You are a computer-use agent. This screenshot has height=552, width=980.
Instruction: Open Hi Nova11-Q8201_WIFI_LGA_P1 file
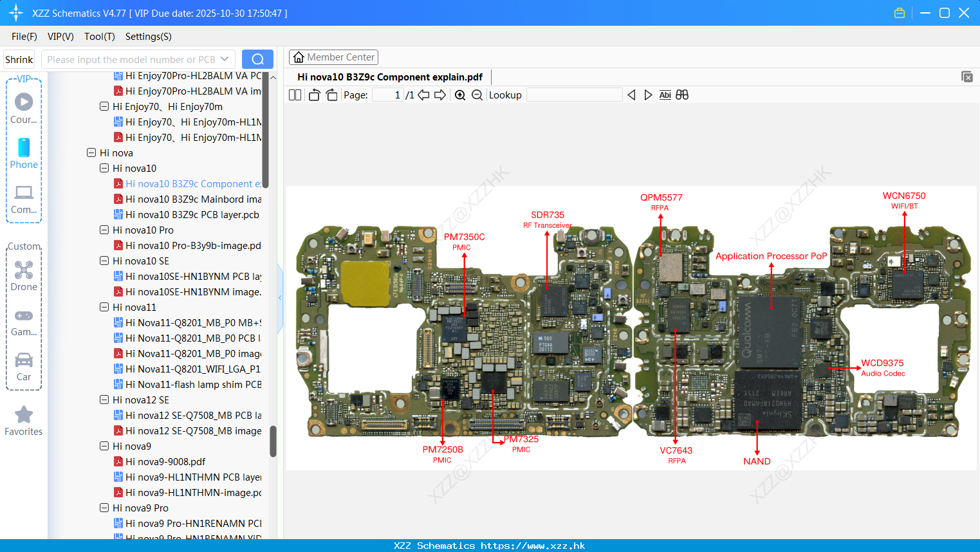pos(188,369)
